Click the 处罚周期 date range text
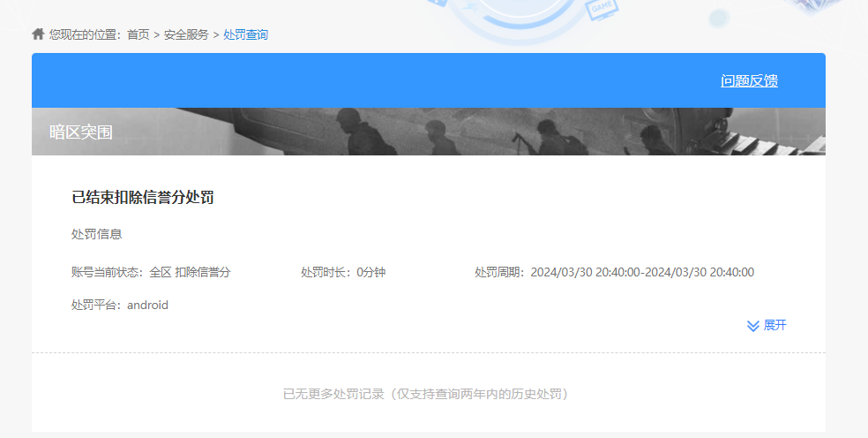 615,272
